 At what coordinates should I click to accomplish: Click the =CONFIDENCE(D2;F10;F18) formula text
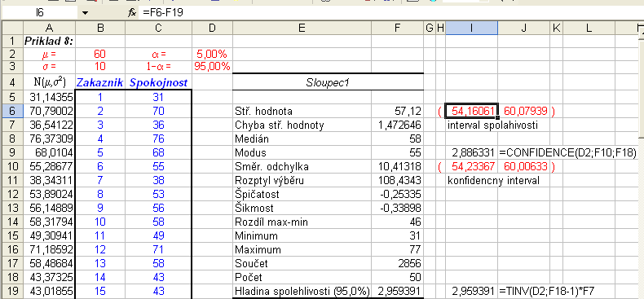point(568,153)
